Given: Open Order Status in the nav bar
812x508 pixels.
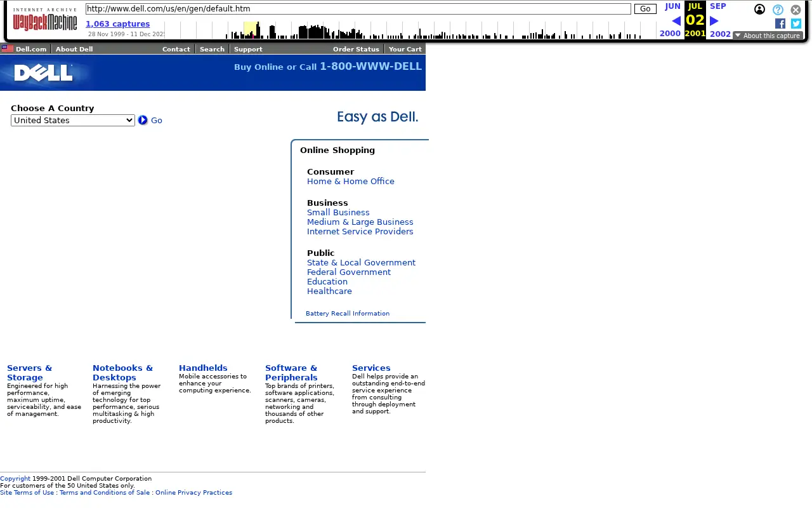Looking at the screenshot, I should 356,49.
